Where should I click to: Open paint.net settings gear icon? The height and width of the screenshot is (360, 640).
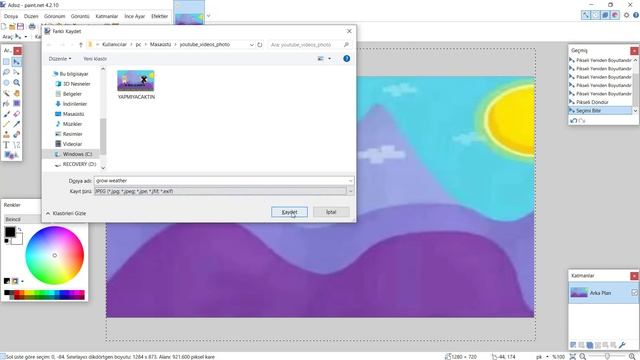(627, 15)
